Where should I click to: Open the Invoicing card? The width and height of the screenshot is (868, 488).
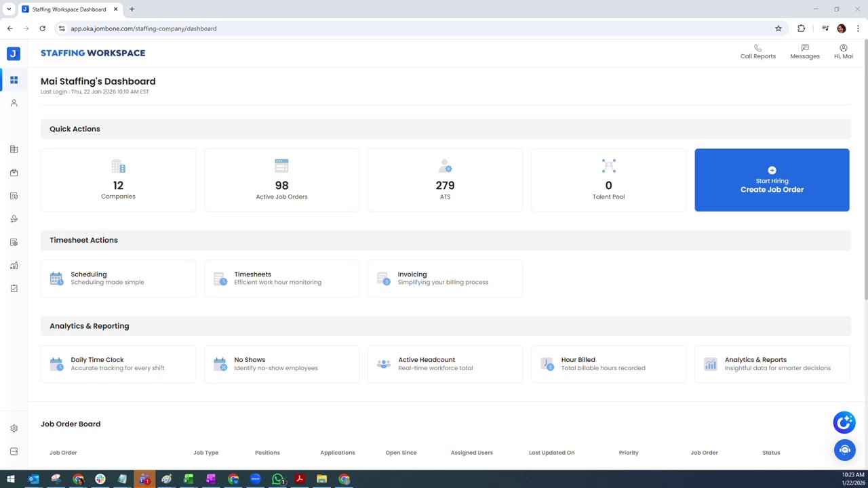coord(445,279)
